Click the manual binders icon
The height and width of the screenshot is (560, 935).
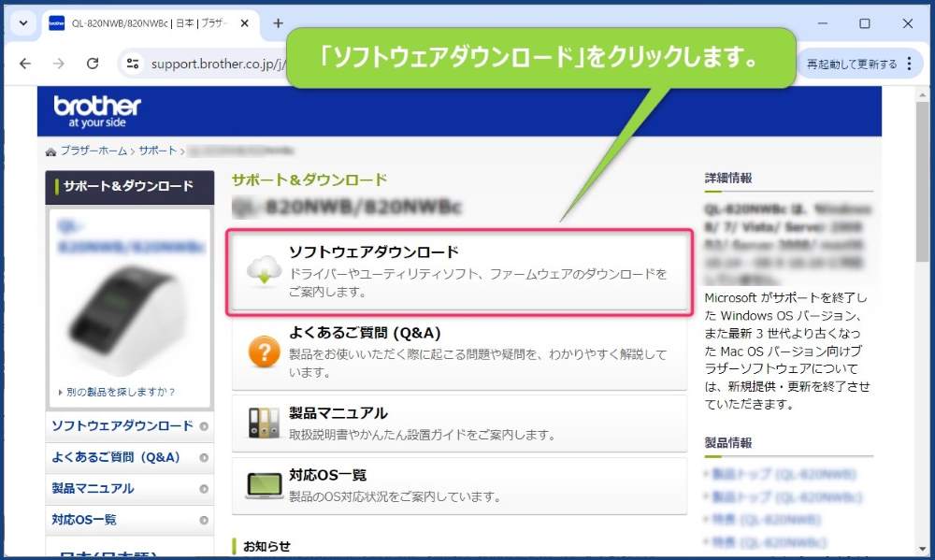coord(265,423)
